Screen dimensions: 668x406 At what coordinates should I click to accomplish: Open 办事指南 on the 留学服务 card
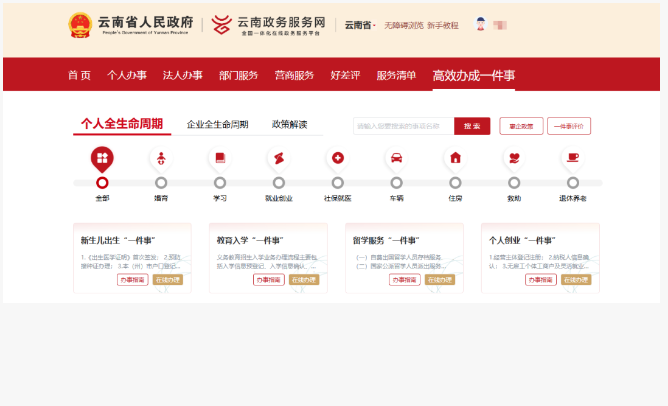pos(405,280)
